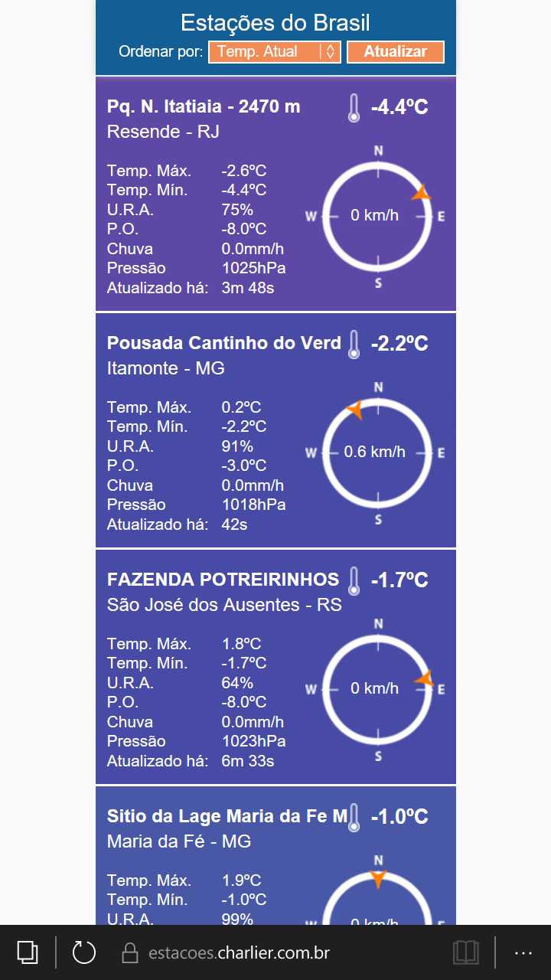
Task: Click orange wind arrow on Itamonte compass
Action: [x=354, y=410]
